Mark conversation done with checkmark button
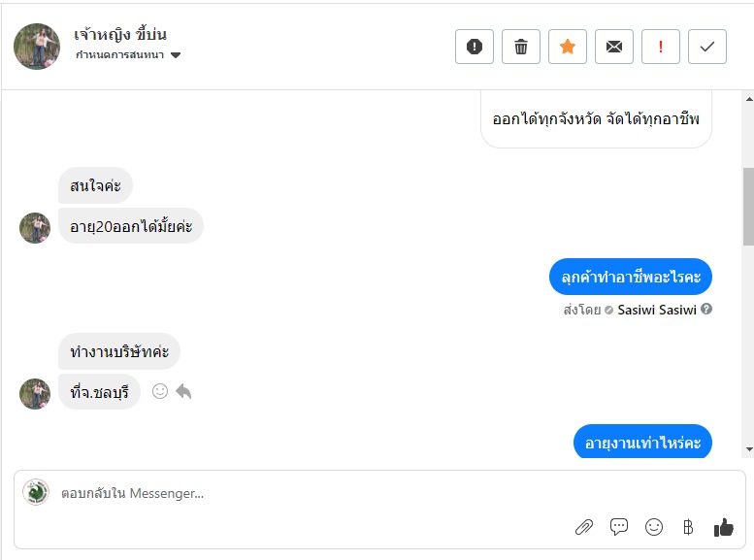 tap(707, 47)
